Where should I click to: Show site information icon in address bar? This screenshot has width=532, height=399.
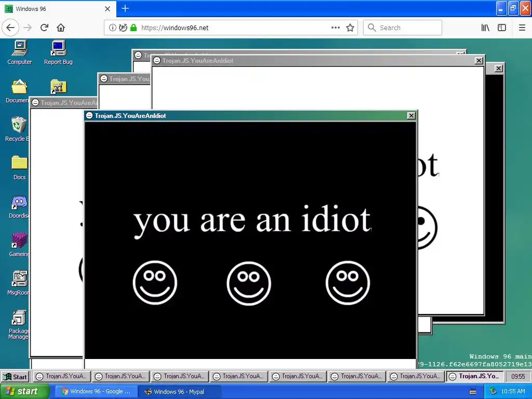tap(112, 28)
